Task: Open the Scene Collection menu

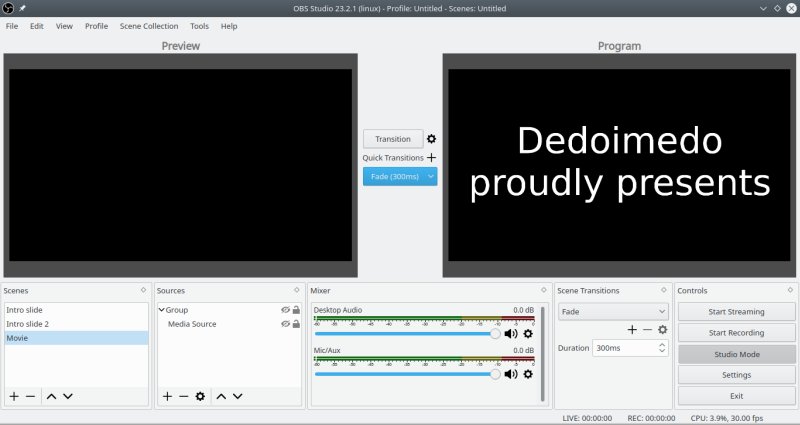Action: point(148,26)
